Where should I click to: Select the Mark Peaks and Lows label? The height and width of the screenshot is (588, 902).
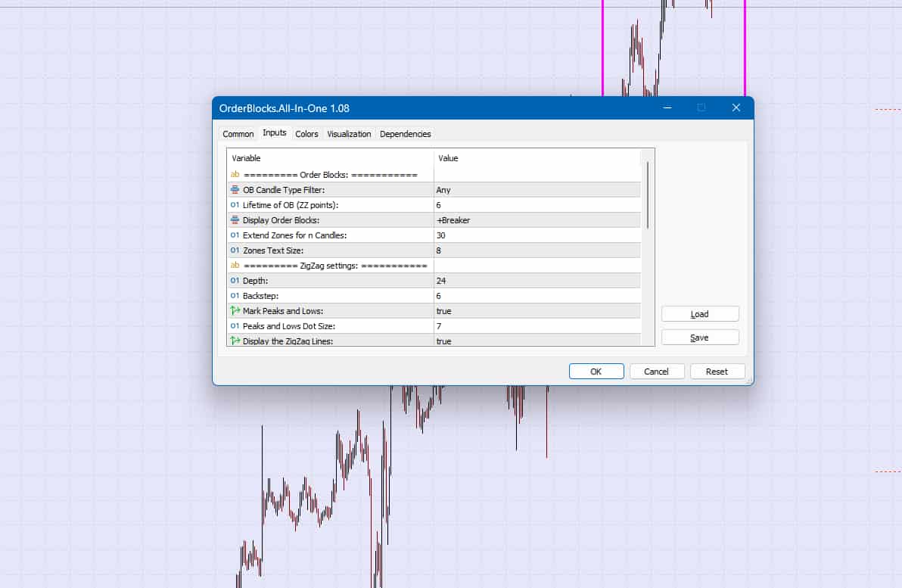coord(283,311)
